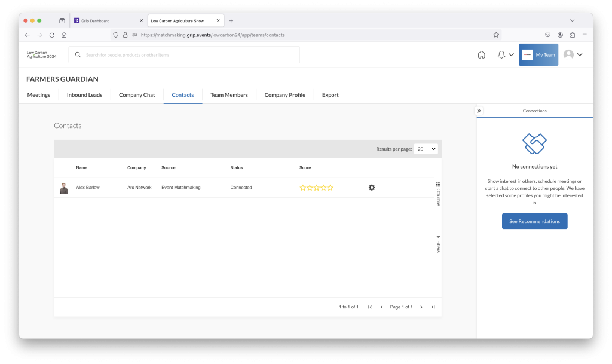
Task: Switch to the Company Chat tab
Action: click(137, 95)
